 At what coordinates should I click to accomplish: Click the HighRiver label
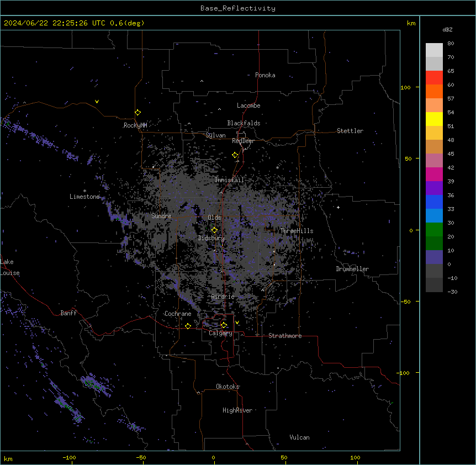[x=237, y=410]
